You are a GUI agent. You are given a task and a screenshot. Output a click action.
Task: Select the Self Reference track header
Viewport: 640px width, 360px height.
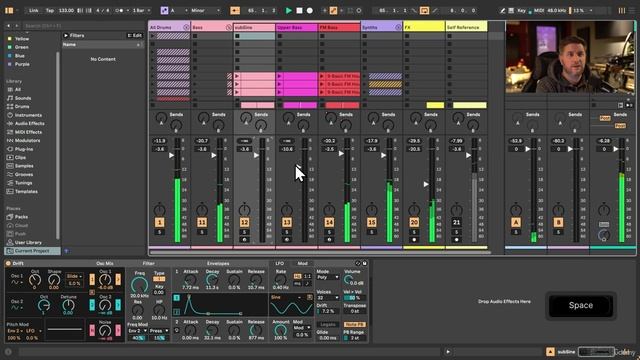point(466,27)
